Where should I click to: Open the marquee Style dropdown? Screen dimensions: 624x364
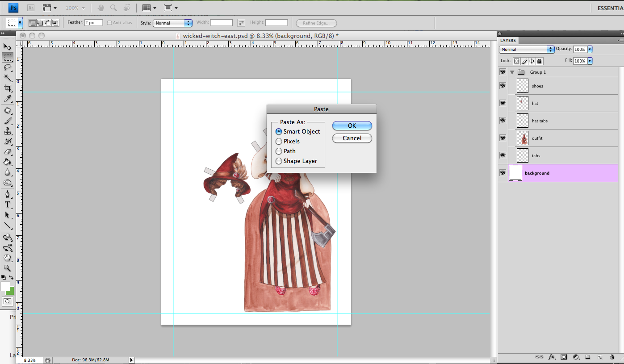click(x=172, y=23)
